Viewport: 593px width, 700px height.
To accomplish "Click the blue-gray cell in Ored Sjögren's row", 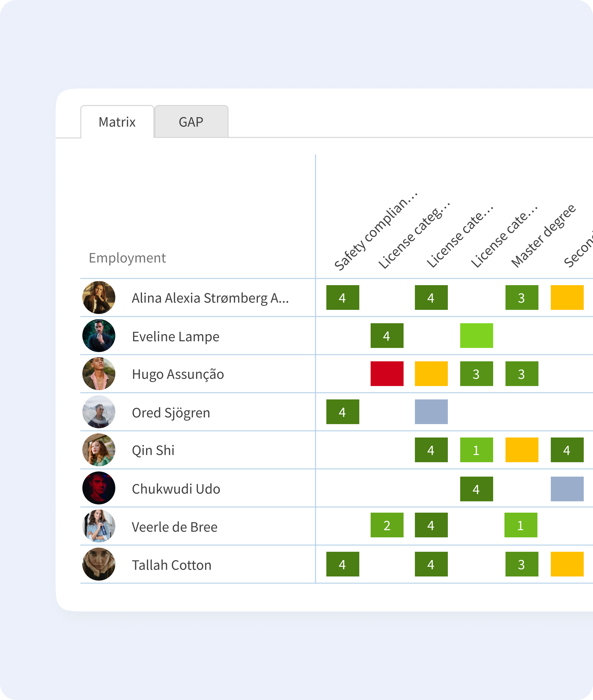I will 431,412.
